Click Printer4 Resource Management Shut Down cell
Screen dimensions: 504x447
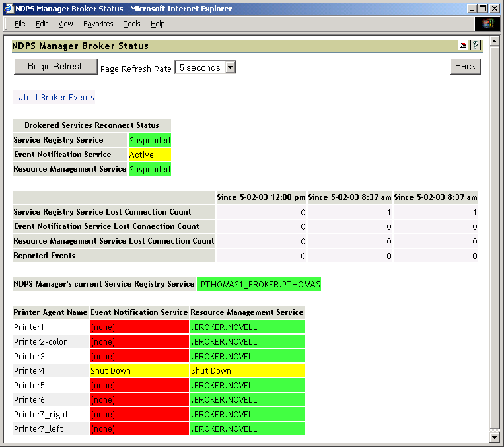247,370
